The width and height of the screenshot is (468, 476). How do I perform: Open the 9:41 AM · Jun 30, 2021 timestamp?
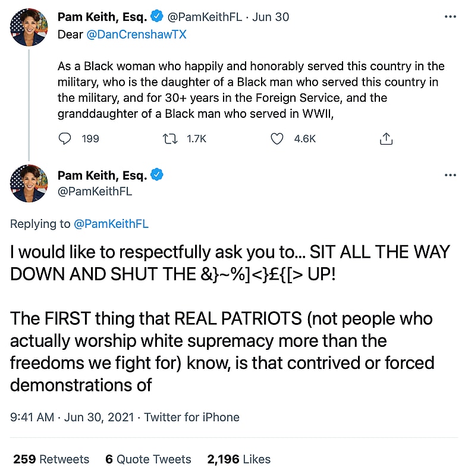click(71, 417)
